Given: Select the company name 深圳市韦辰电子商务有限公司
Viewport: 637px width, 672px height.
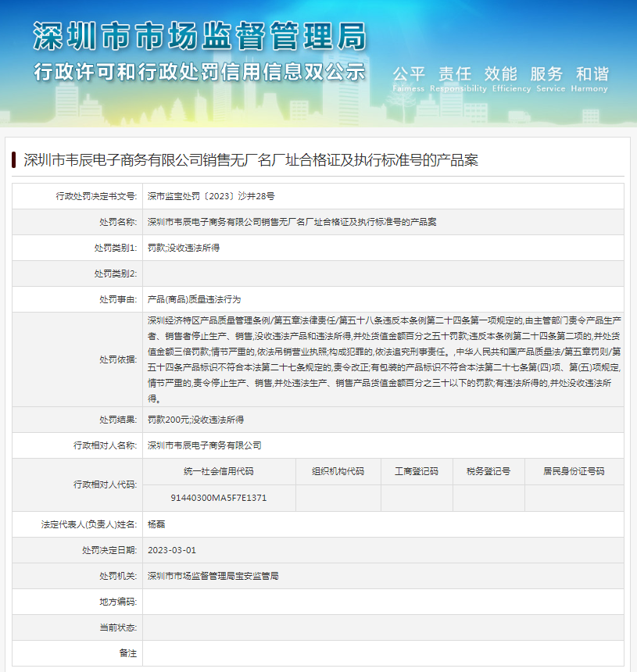Looking at the screenshot, I should tap(205, 445).
